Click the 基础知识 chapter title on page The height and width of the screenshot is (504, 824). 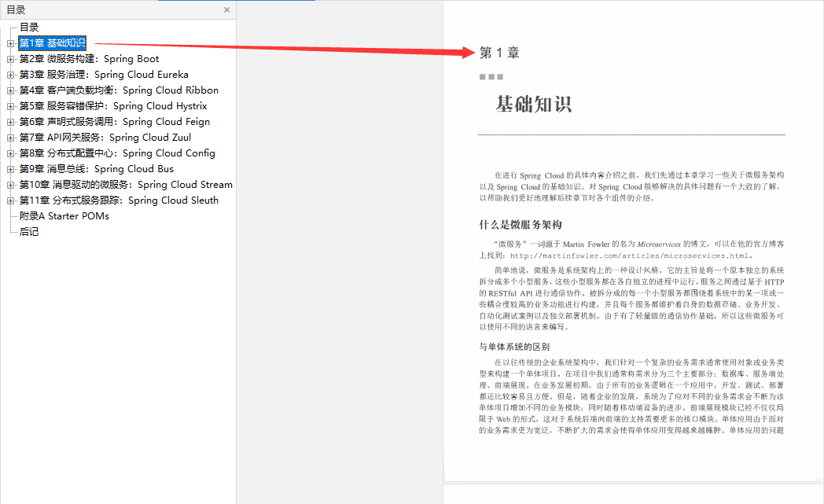(533, 104)
